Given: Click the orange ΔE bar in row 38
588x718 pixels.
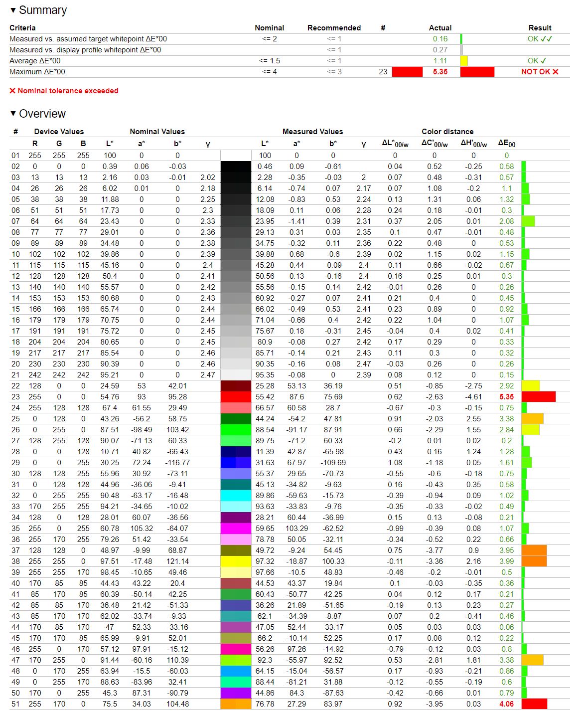Looking at the screenshot, I should coord(534,561).
